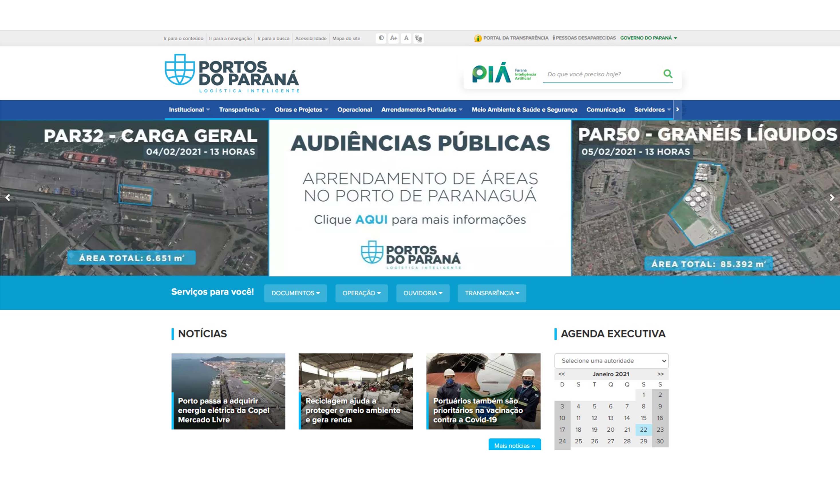Click the AGENDA EXECUTIVA heading
This screenshot has width=840, height=504.
pos(613,334)
